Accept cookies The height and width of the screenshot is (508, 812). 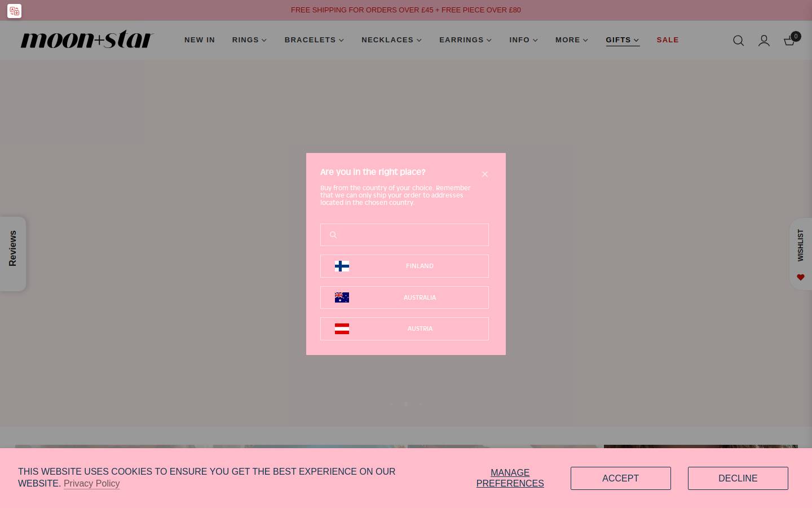(620, 478)
